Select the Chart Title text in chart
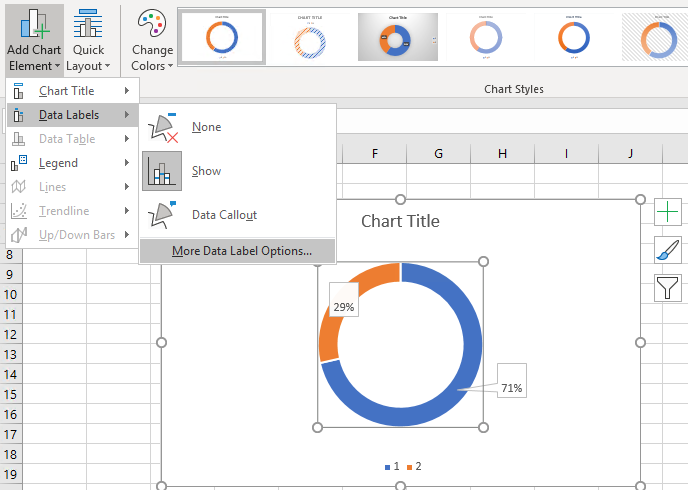The height and width of the screenshot is (490, 688). [x=400, y=221]
